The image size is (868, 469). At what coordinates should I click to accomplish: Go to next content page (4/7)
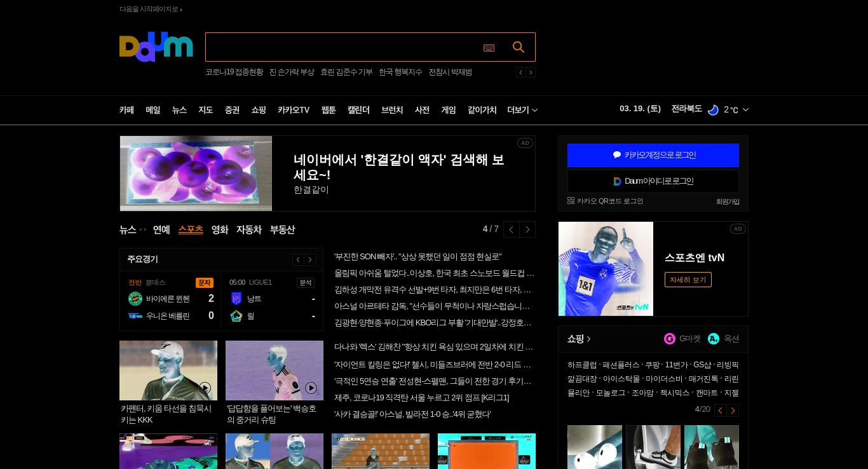pyautogui.click(x=527, y=229)
